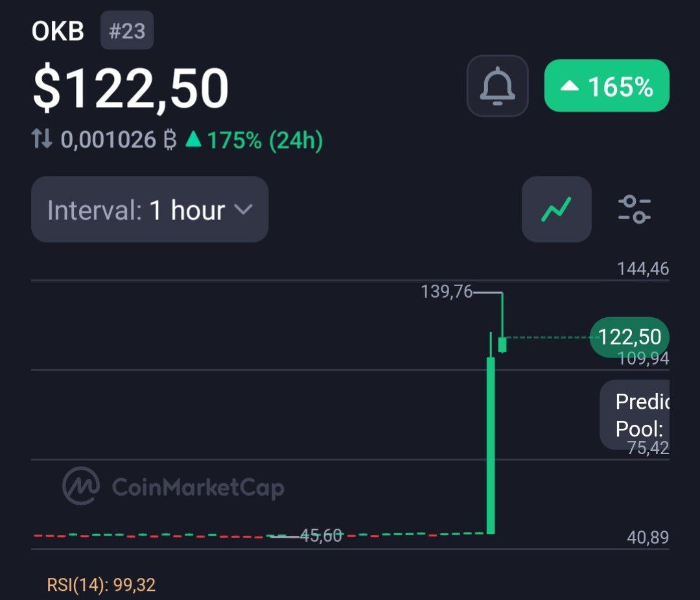Tap the 175% (24h) change text
The image size is (700, 600).
[x=265, y=140]
